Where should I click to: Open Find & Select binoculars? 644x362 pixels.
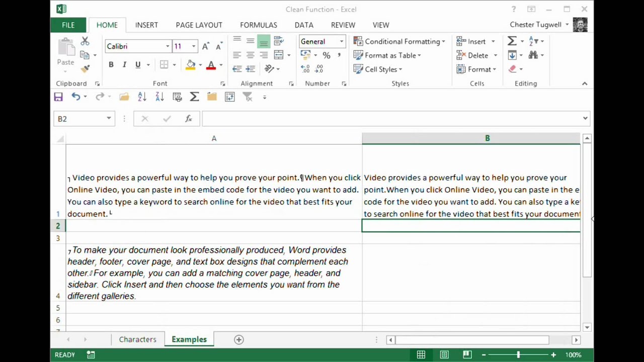536,55
